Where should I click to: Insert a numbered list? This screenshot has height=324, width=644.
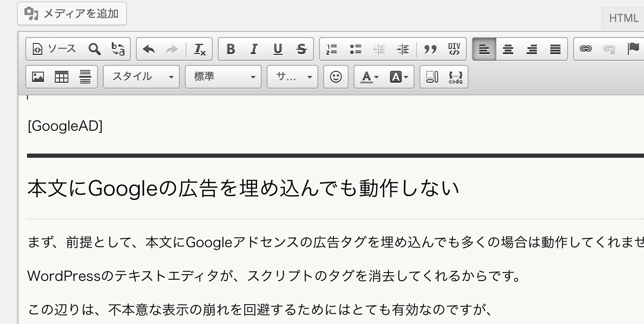point(332,49)
